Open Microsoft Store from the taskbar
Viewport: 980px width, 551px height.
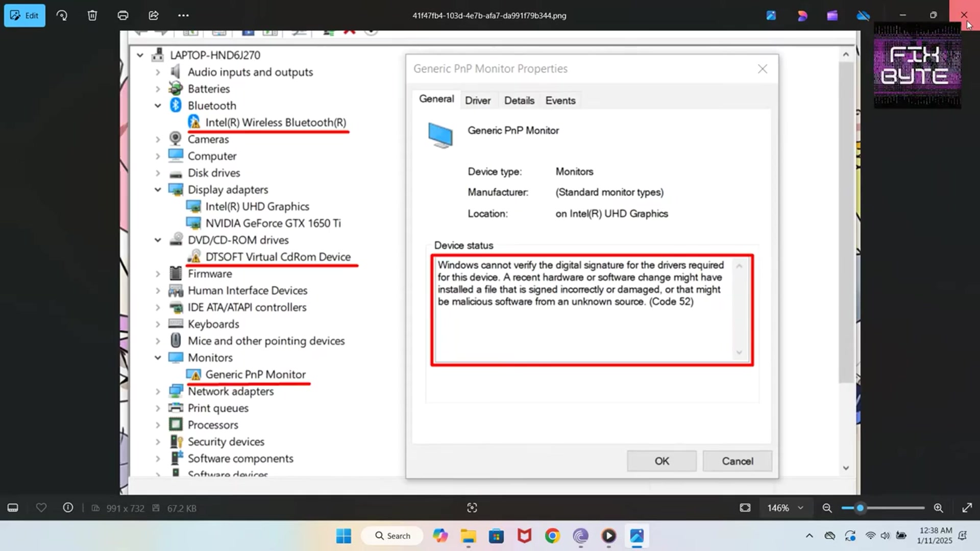(496, 536)
